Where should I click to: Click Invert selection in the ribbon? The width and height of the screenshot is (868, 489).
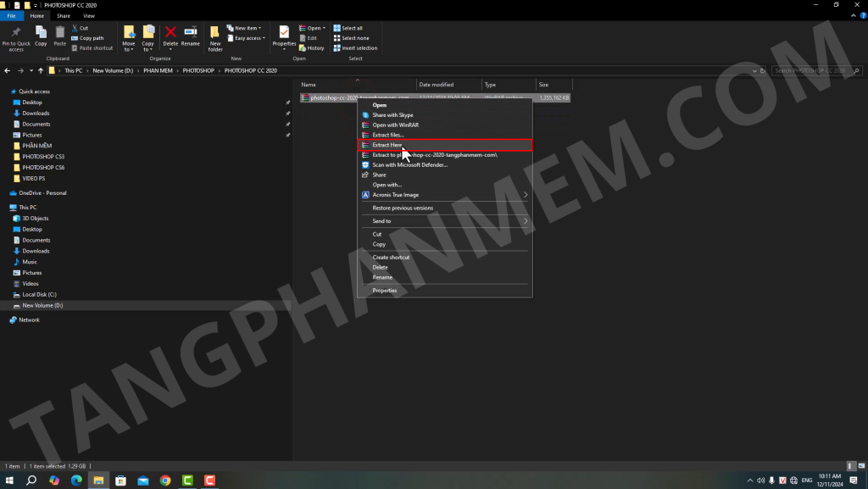click(355, 47)
